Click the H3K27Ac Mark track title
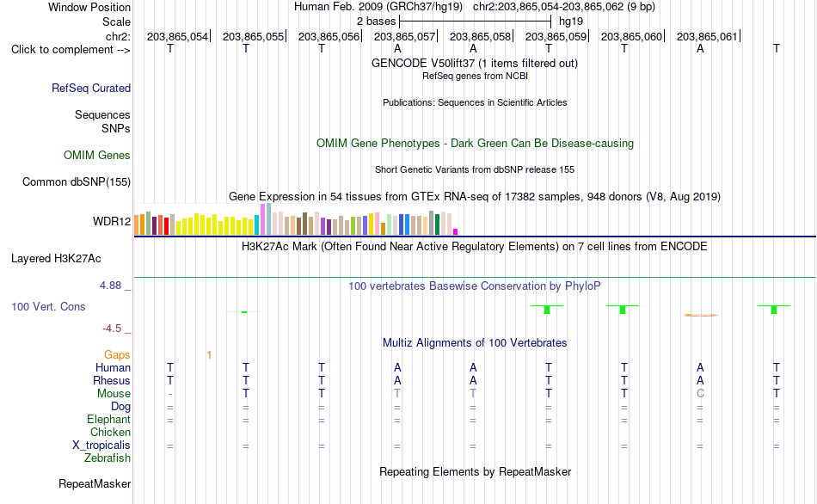The image size is (817, 504). point(474,247)
